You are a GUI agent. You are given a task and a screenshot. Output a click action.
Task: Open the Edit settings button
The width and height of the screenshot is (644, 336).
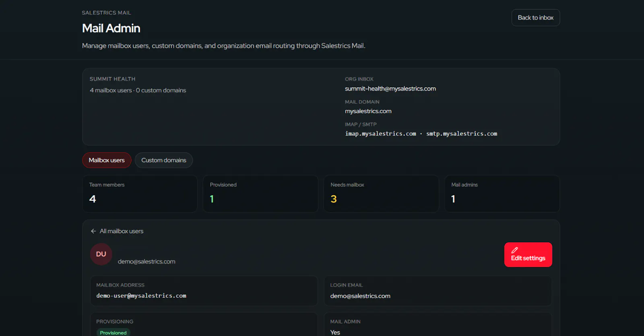(x=528, y=254)
